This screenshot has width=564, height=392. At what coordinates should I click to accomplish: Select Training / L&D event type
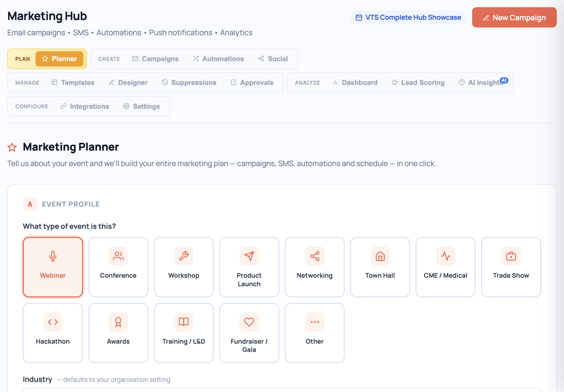click(184, 333)
